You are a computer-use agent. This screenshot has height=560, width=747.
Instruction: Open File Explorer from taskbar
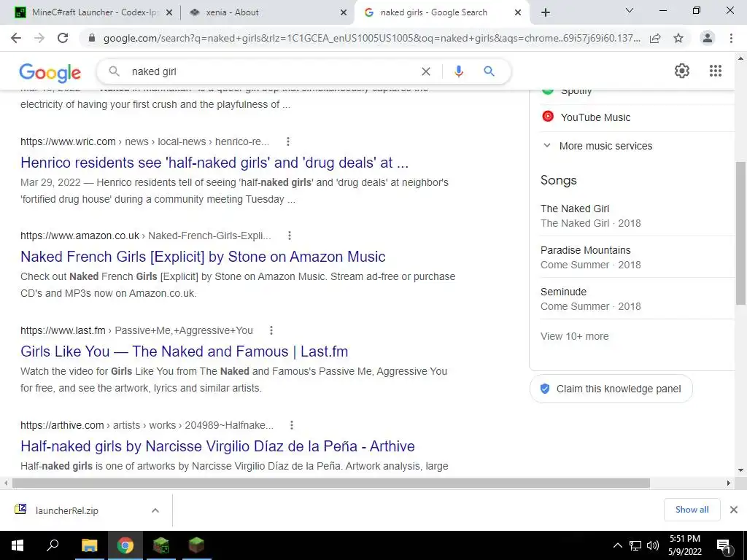coord(89,545)
